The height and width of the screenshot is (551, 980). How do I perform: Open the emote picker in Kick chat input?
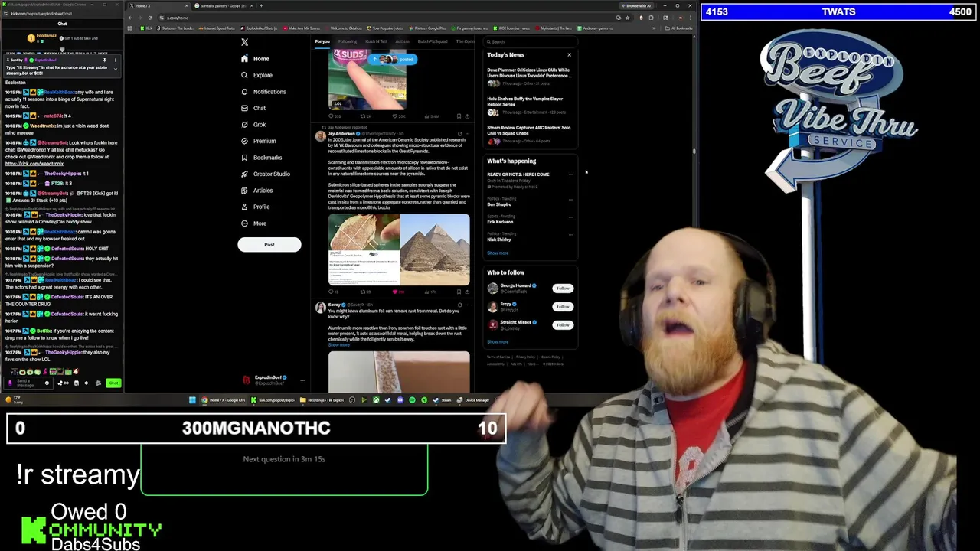click(47, 383)
